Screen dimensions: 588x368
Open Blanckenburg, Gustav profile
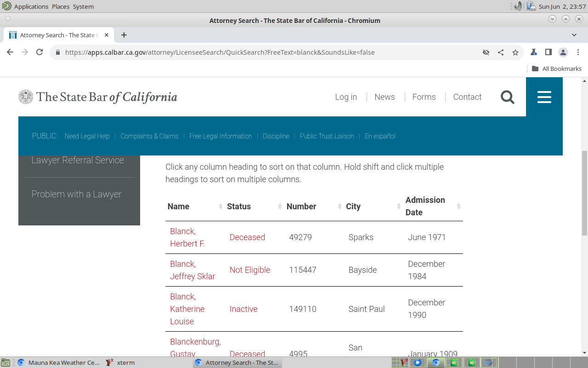[x=195, y=348]
